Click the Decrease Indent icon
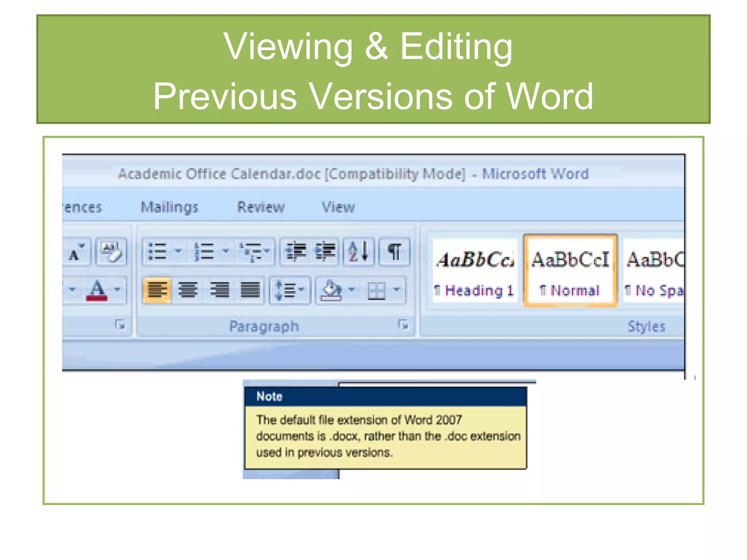Viewport: 747px width, 560px height. 295,251
